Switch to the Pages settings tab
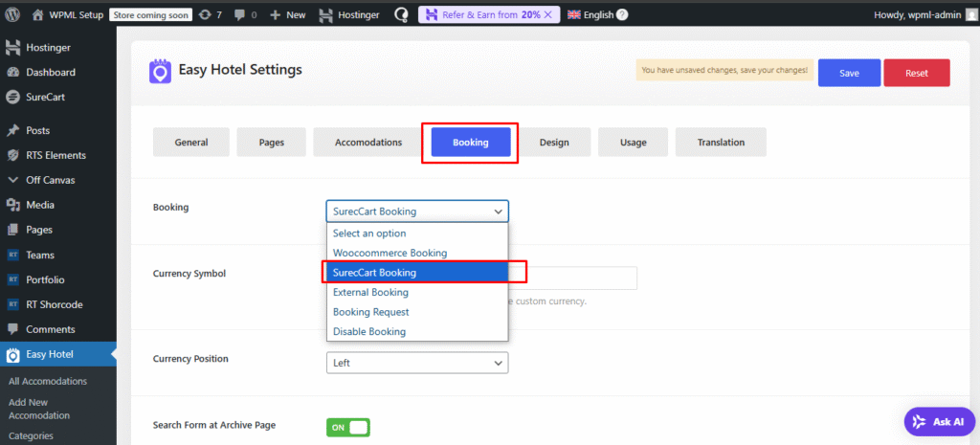This screenshot has height=445, width=980. pos(271,142)
